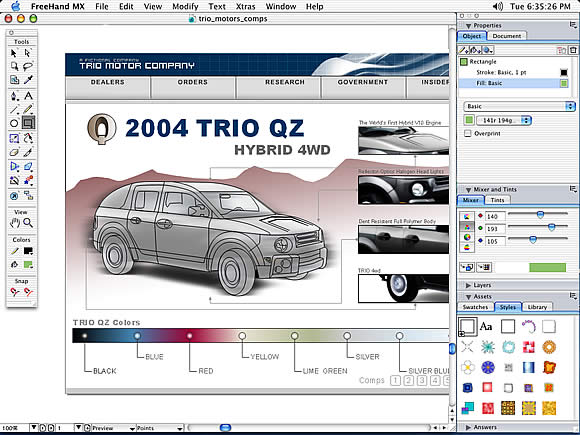
Task: Select the Subselect tool
Action: (x=28, y=53)
